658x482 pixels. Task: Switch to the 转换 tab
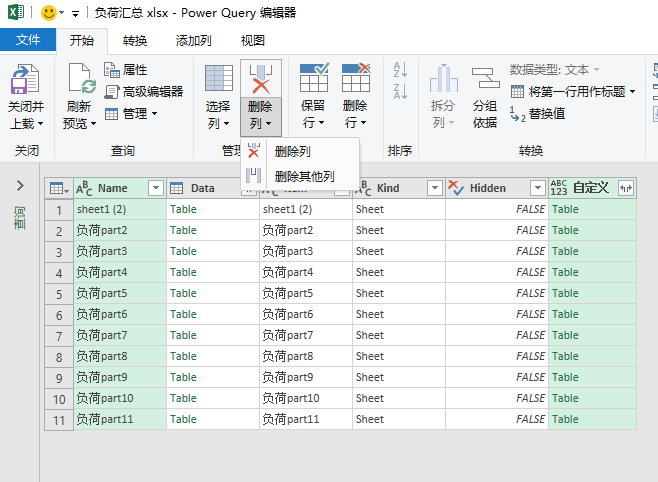135,40
